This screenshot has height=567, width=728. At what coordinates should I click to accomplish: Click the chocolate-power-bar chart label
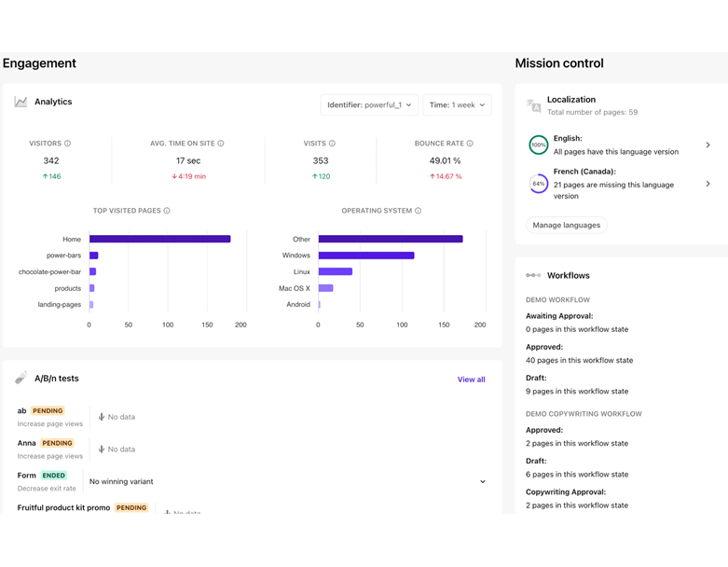[49, 271]
